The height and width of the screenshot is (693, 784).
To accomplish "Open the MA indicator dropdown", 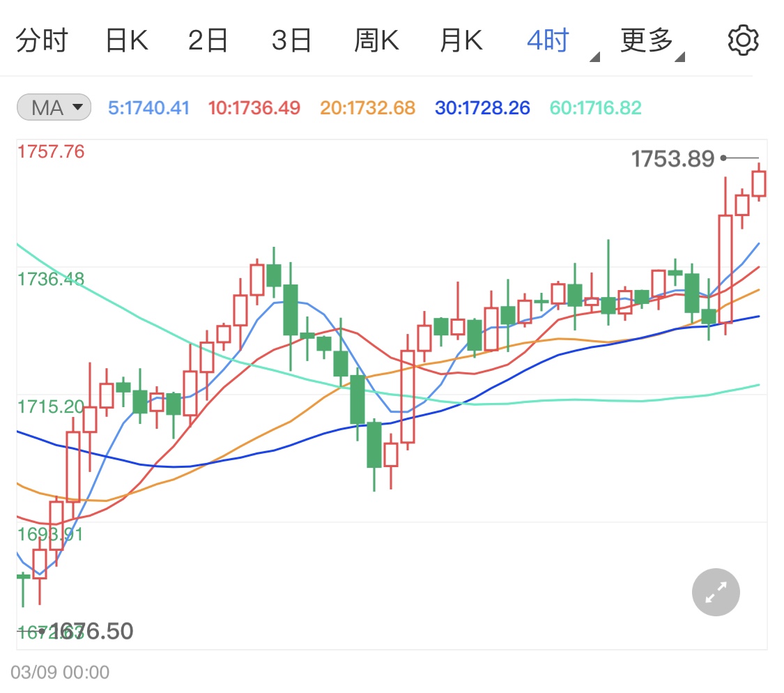I will point(54,107).
